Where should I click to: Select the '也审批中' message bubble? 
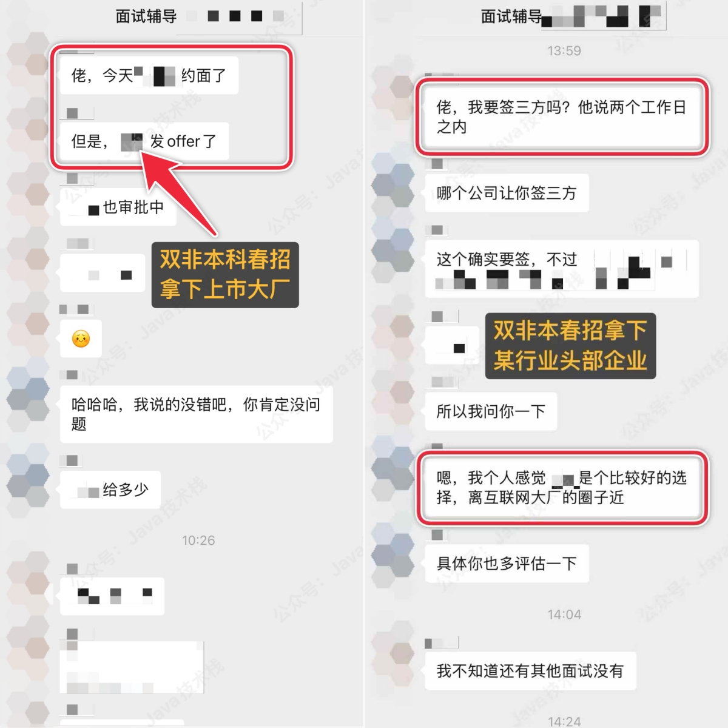point(118,207)
